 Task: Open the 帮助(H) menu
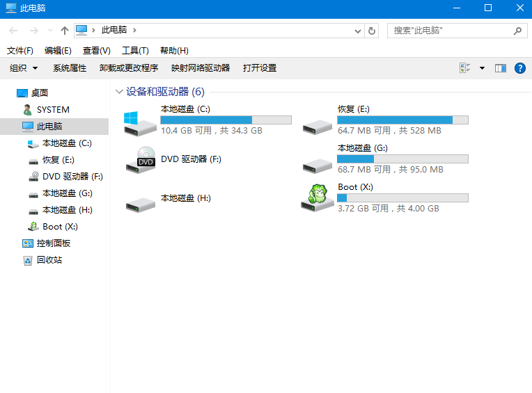(x=174, y=51)
